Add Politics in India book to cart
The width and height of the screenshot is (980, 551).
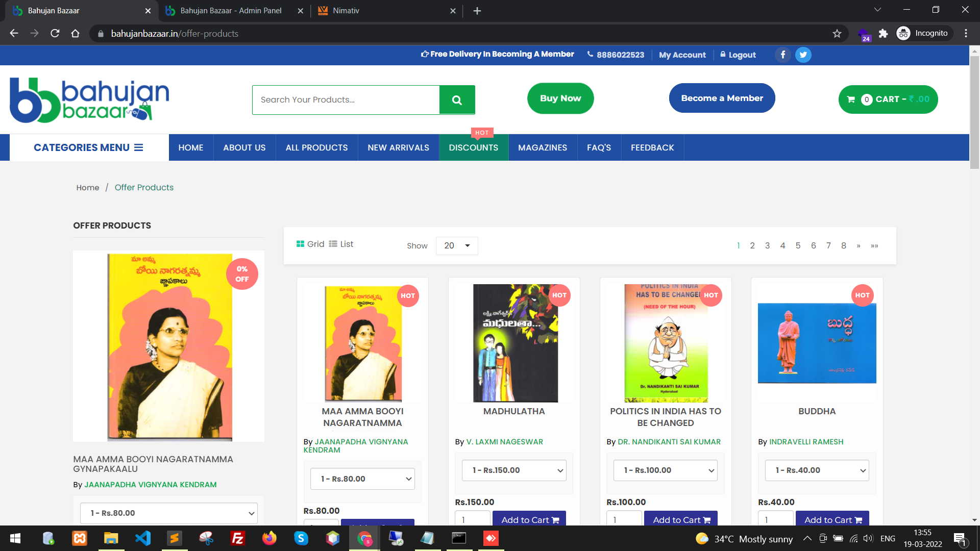coord(681,519)
